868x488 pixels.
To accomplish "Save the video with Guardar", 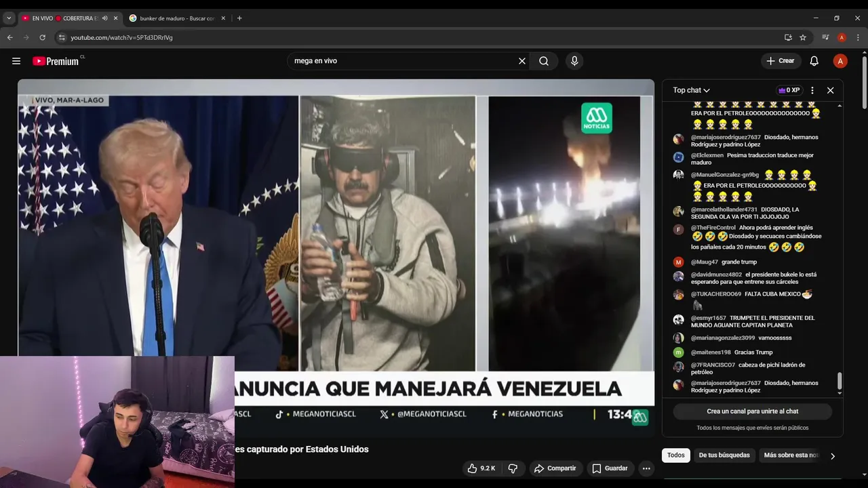I will (x=610, y=468).
